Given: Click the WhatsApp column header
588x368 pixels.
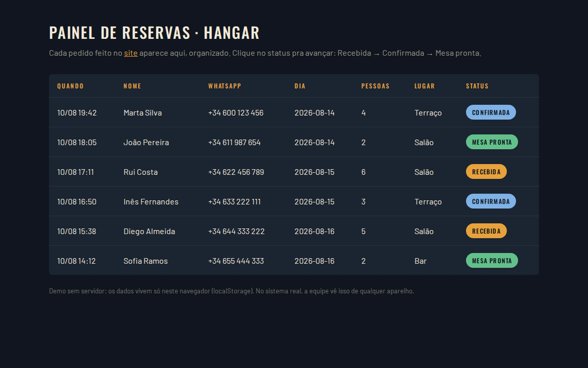Looking at the screenshot, I should [225, 86].
